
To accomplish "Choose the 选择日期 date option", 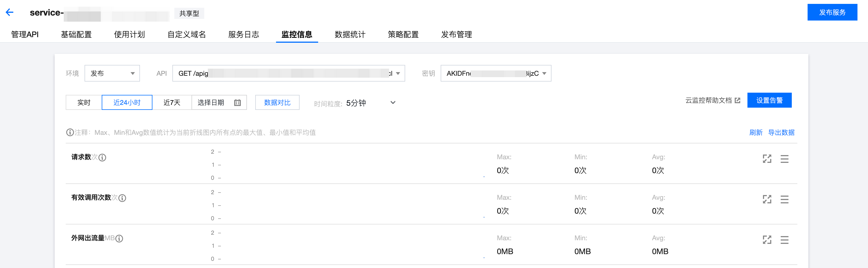I will 219,102.
